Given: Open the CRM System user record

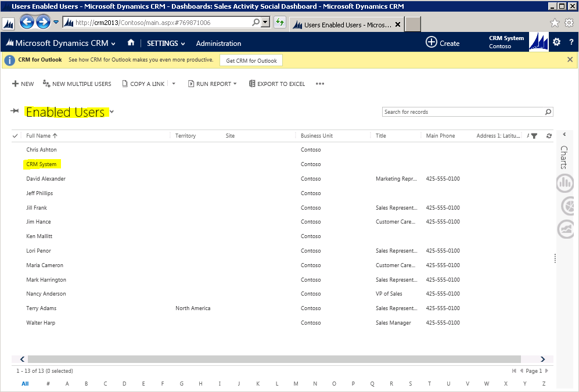Looking at the screenshot, I should click(x=41, y=164).
